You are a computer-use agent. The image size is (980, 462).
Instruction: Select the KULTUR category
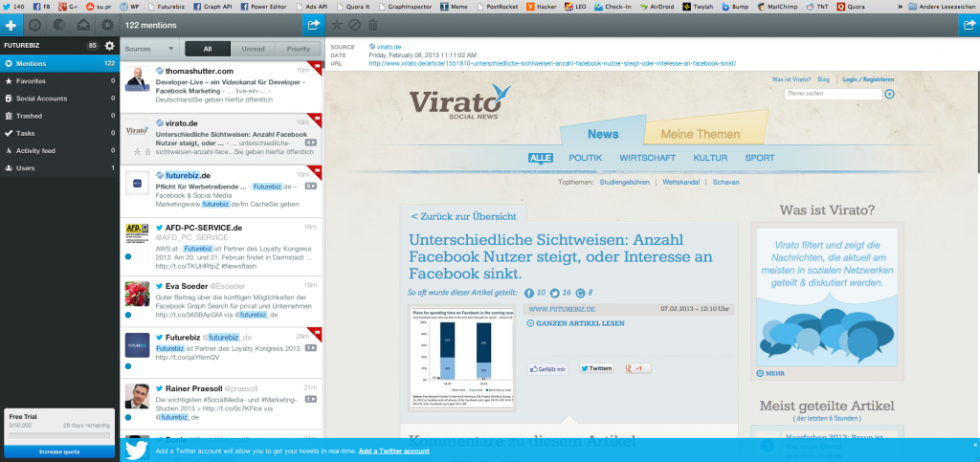coord(710,158)
